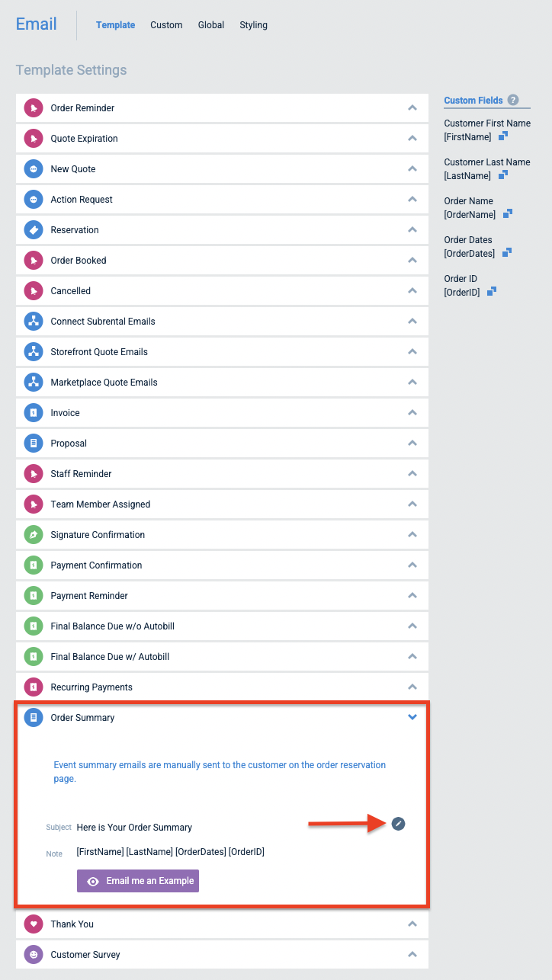Open the Global tab
The width and height of the screenshot is (552, 980).
pyautogui.click(x=210, y=24)
